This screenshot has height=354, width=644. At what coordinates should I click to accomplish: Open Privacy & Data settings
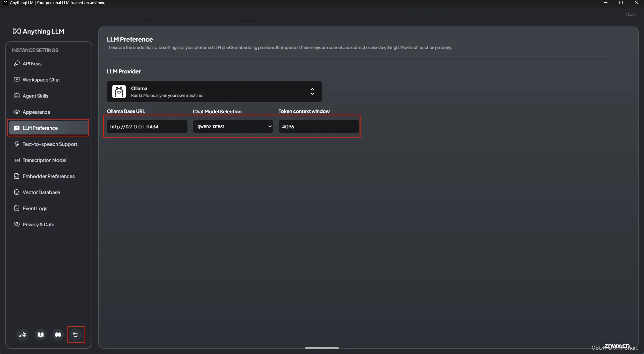click(x=49, y=224)
